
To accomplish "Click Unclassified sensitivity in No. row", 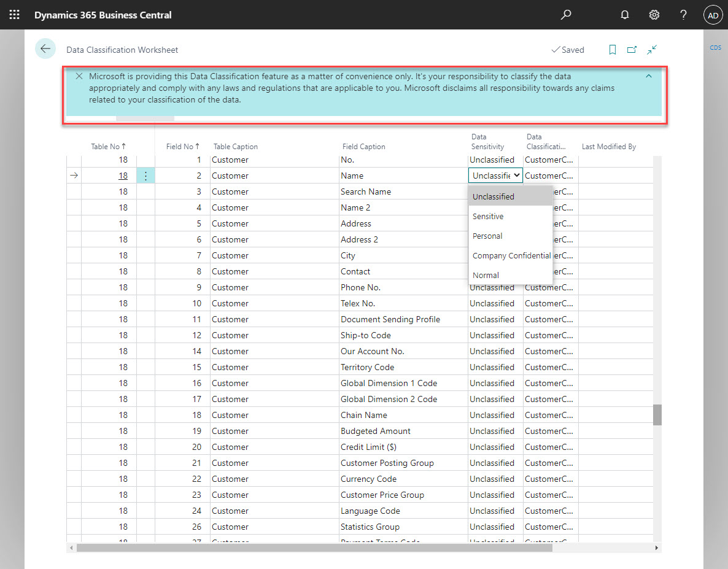I will click(x=495, y=160).
